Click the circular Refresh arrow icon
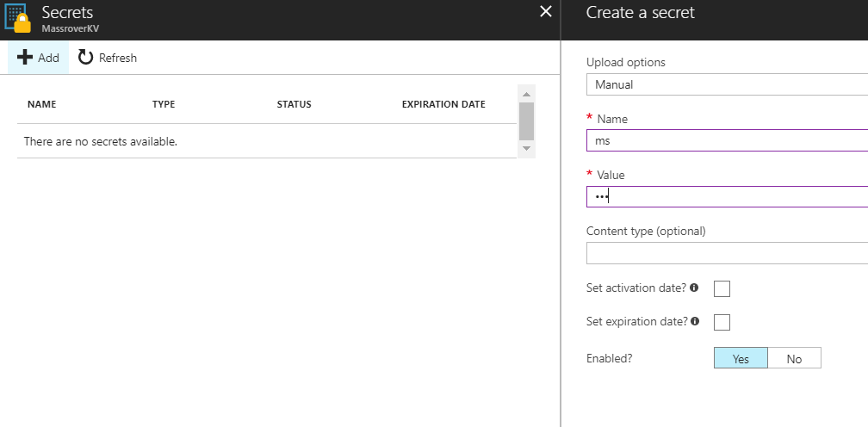 click(85, 58)
